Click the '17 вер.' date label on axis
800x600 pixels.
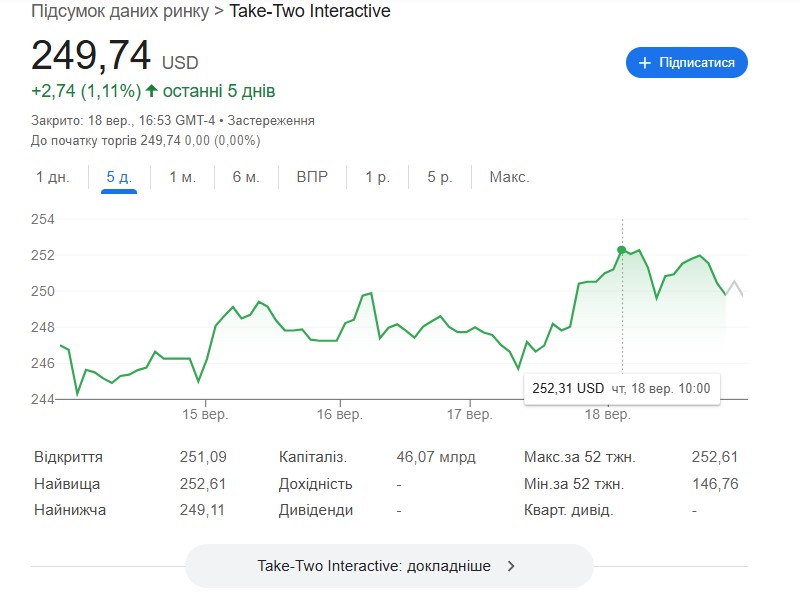(x=470, y=414)
